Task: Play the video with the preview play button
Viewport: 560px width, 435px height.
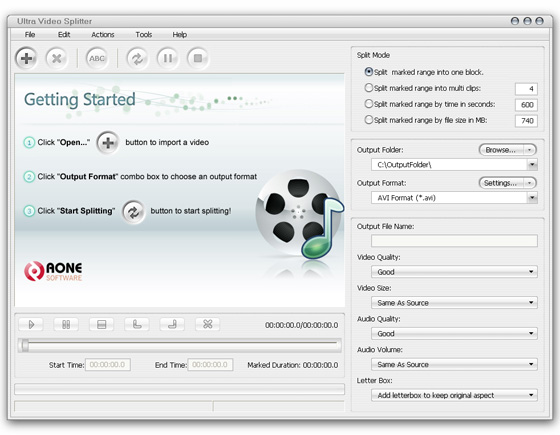Action: (31, 324)
